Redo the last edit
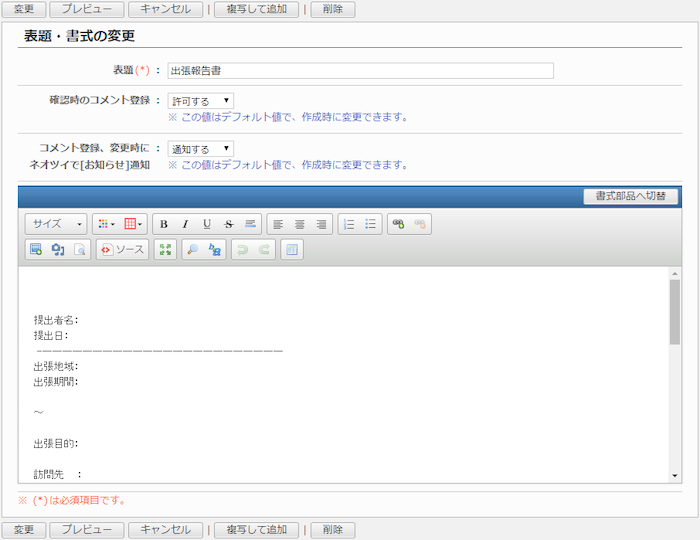700x540 pixels. (264, 249)
